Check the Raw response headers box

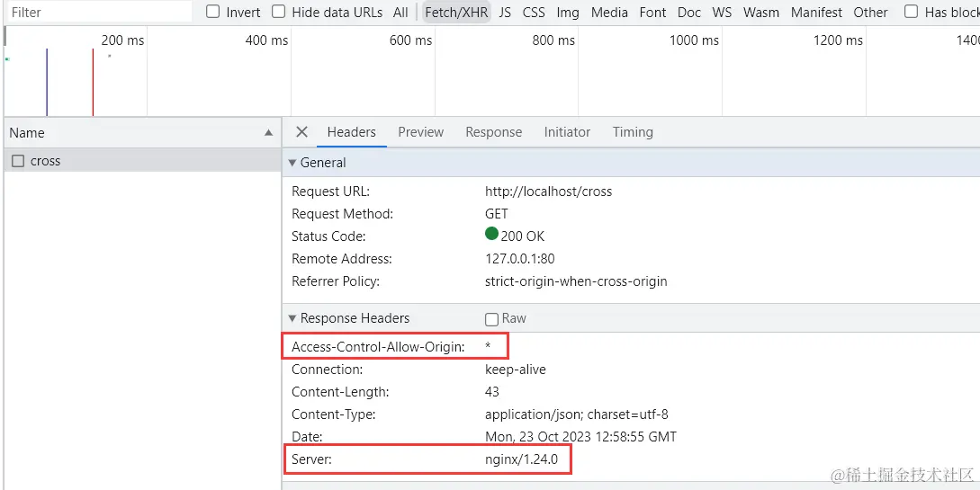[x=491, y=319]
